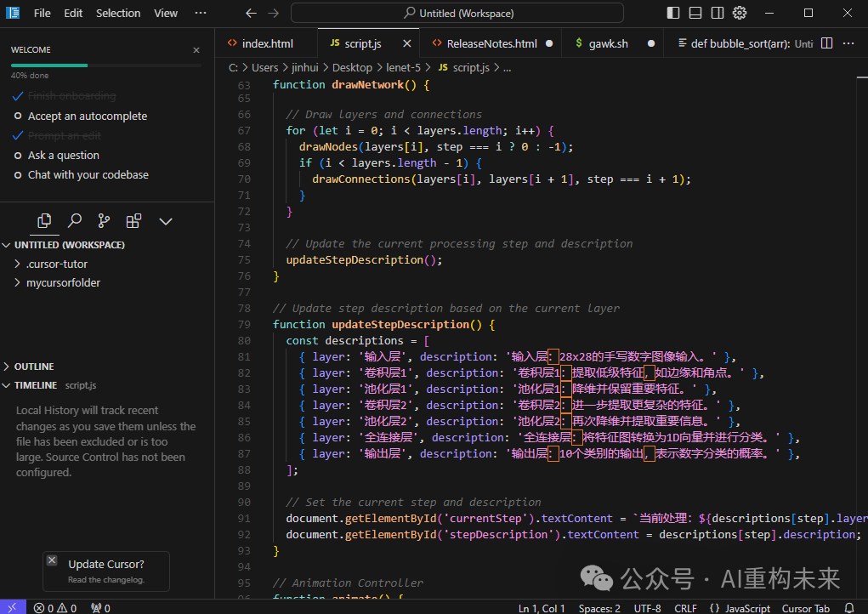
Task: Select the Ask a question step
Action: [63, 155]
